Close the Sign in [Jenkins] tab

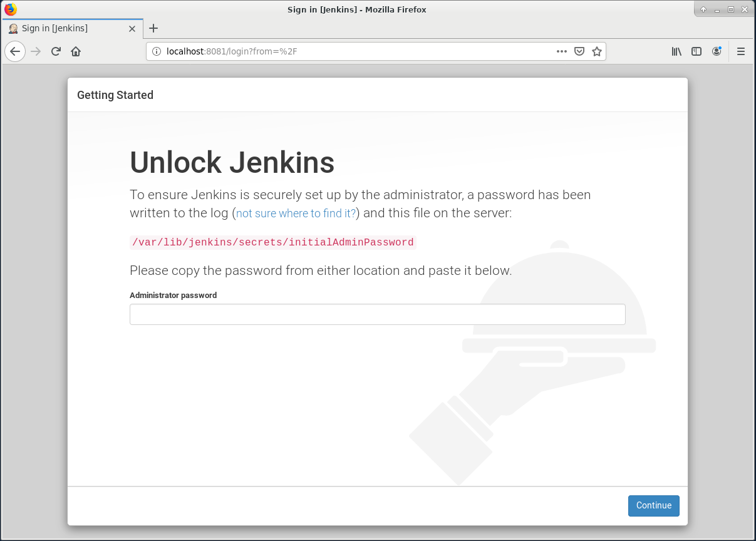(132, 28)
